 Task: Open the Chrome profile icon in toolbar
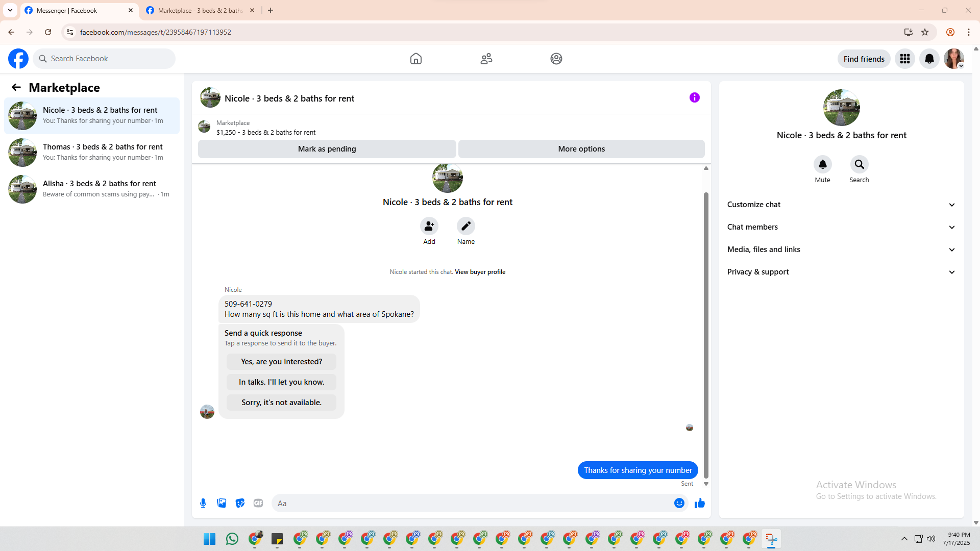click(950, 32)
